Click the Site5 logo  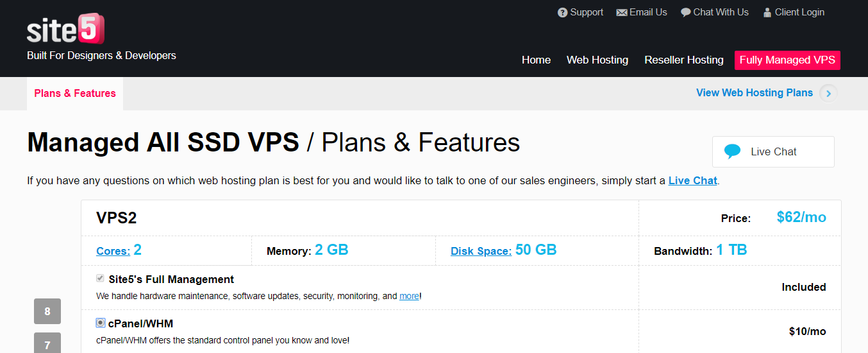point(65,30)
